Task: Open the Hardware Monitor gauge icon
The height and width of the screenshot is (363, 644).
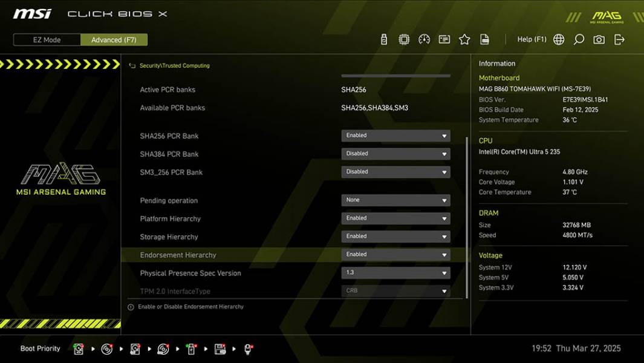Action: (424, 39)
